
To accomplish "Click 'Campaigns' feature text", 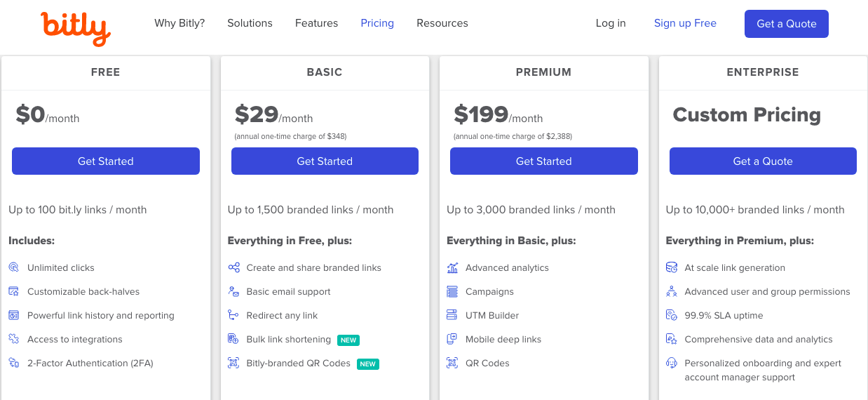I will pyautogui.click(x=489, y=291).
